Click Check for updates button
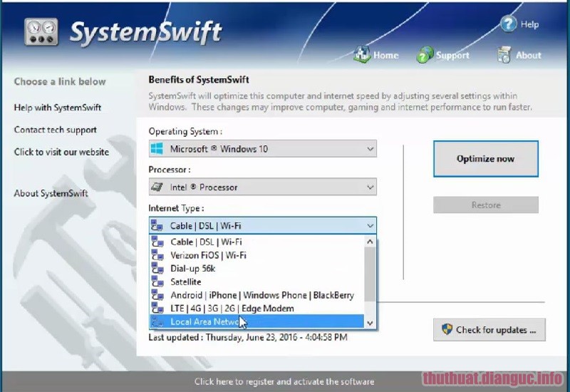Screen dimensions: 570x392 coord(489,329)
